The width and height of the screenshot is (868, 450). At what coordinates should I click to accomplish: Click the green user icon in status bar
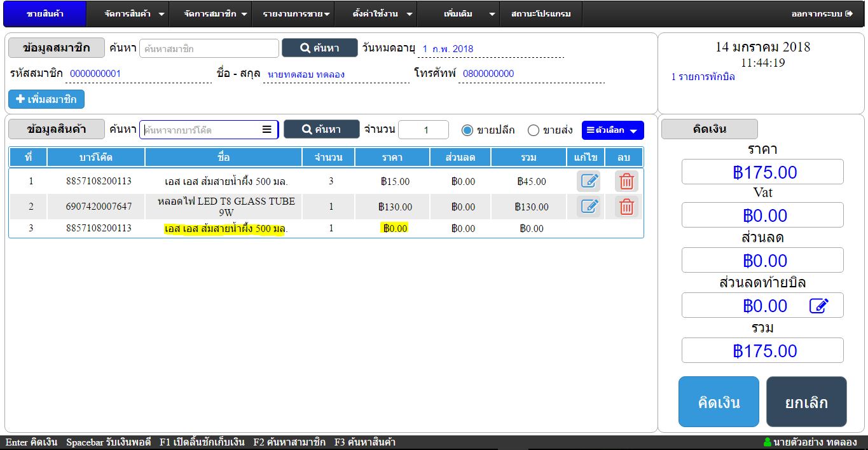tap(767, 442)
